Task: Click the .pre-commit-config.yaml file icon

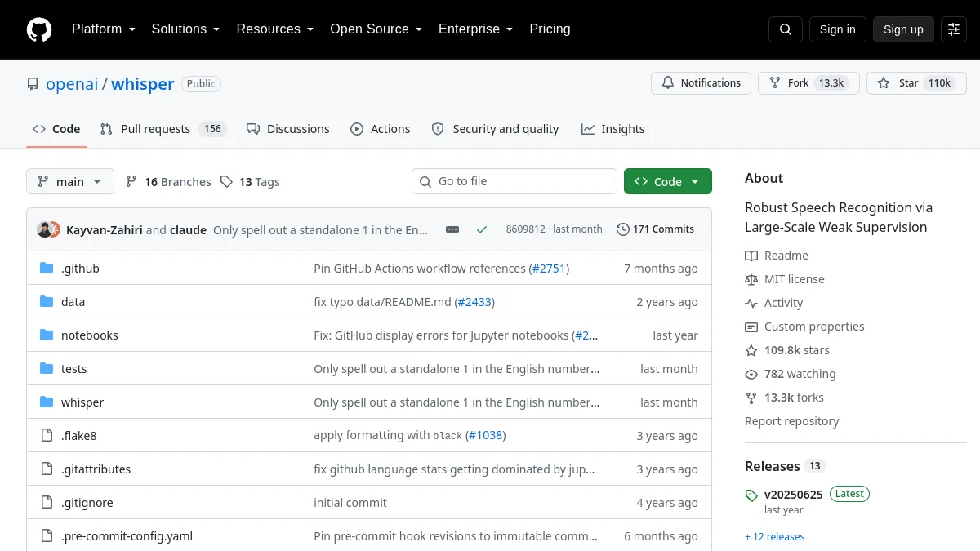Action: (x=47, y=536)
